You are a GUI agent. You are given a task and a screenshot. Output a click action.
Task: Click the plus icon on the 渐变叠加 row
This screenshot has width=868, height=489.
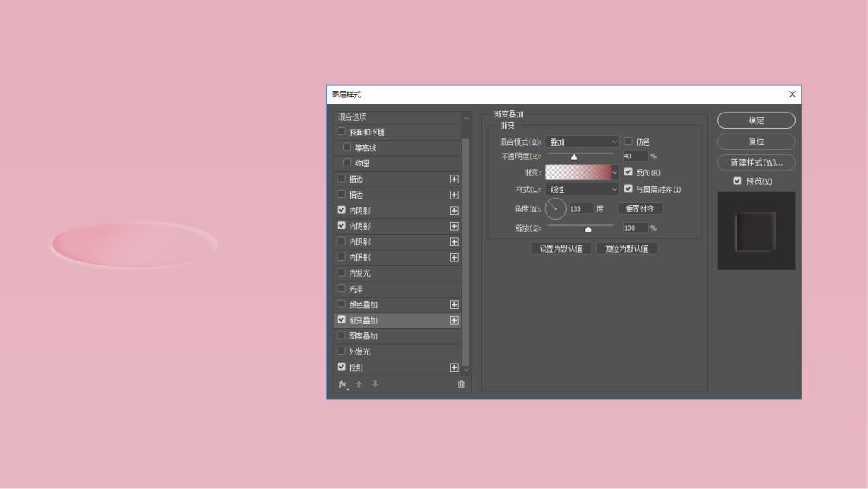click(x=454, y=320)
